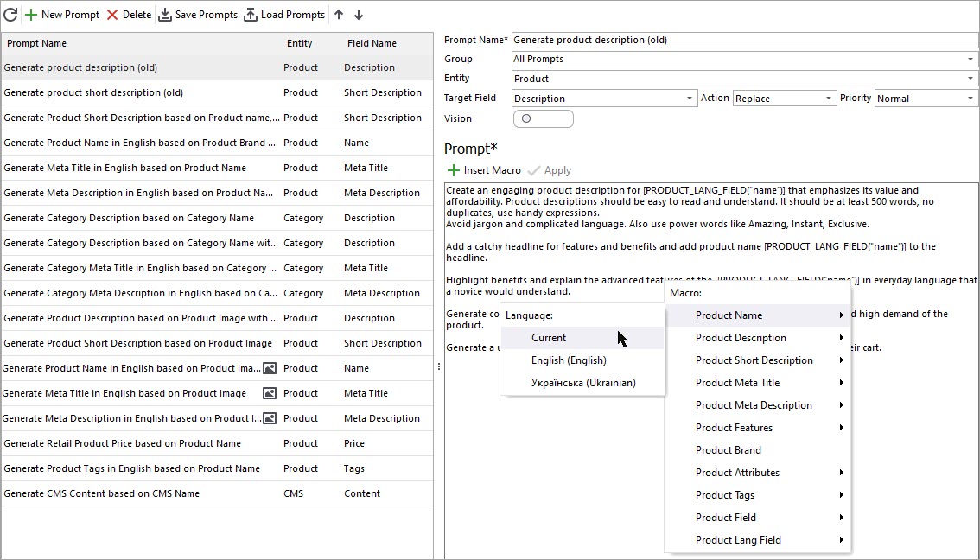
Task: Choose English (English) language option
Action: coord(582,360)
